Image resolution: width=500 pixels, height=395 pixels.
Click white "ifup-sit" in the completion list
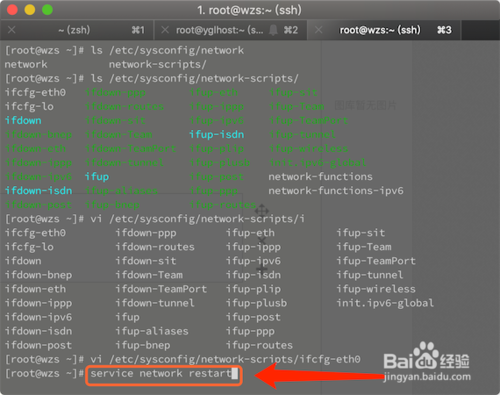point(361,233)
